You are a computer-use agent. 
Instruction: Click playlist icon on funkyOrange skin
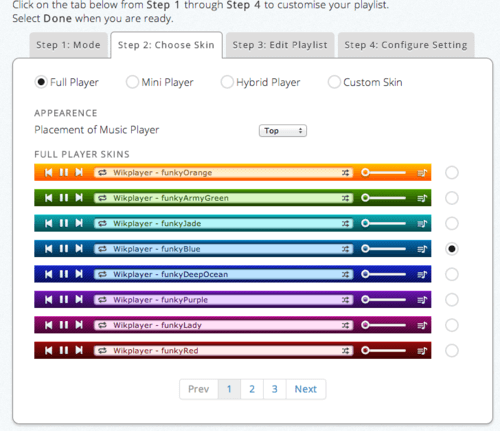[422, 173]
